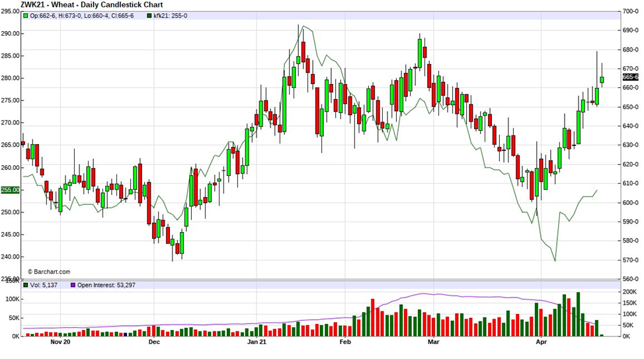Click the 295.00 left price axis label

pyautogui.click(x=10, y=12)
